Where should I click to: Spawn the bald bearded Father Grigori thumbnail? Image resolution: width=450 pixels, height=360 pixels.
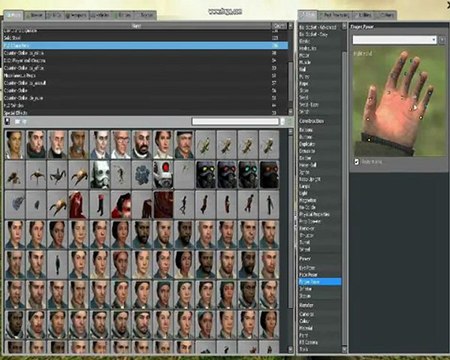[x=142, y=144]
